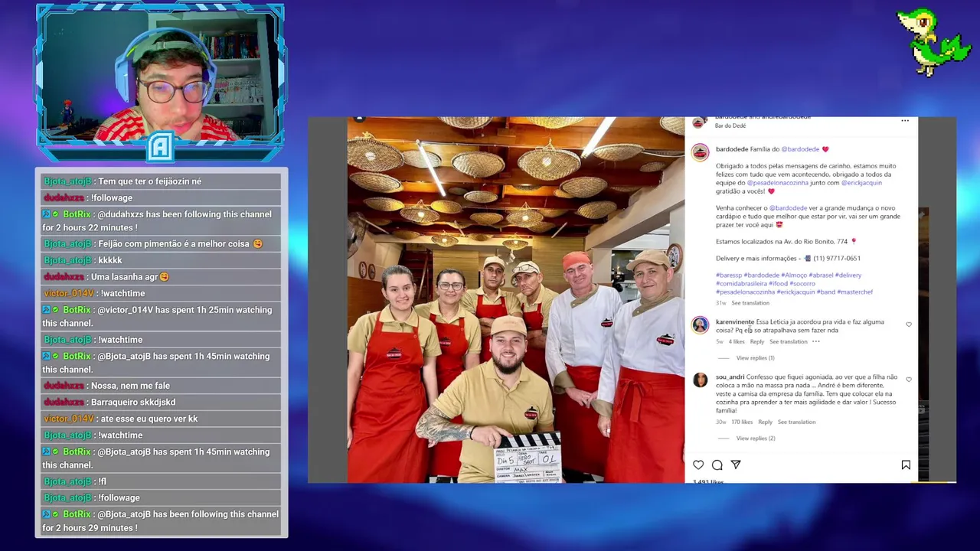Save the post with the bookmark icon

click(x=906, y=465)
